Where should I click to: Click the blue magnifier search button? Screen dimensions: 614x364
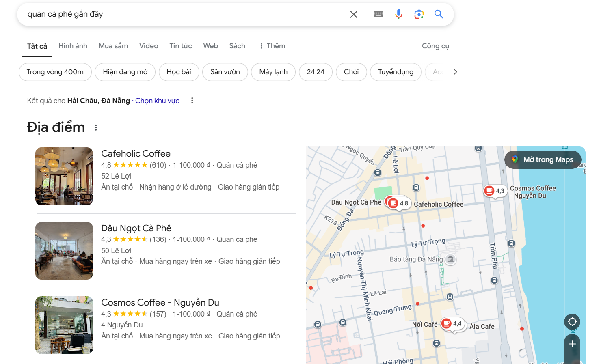point(439,15)
